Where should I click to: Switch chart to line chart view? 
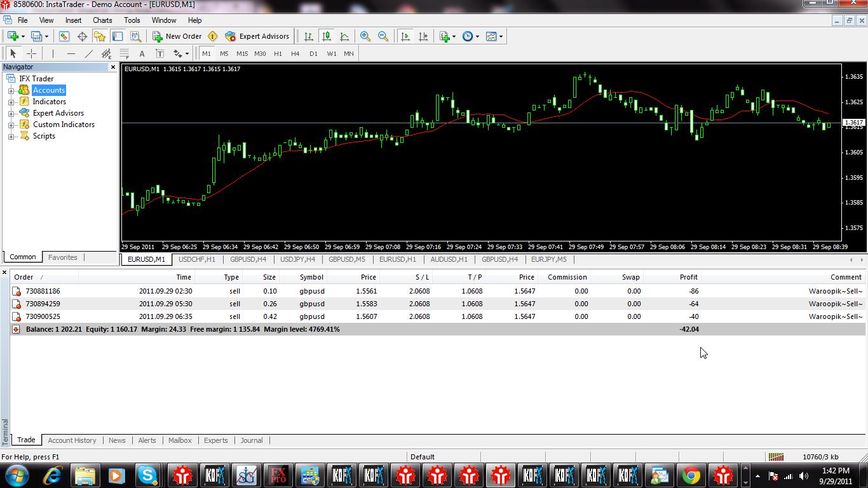pos(344,36)
